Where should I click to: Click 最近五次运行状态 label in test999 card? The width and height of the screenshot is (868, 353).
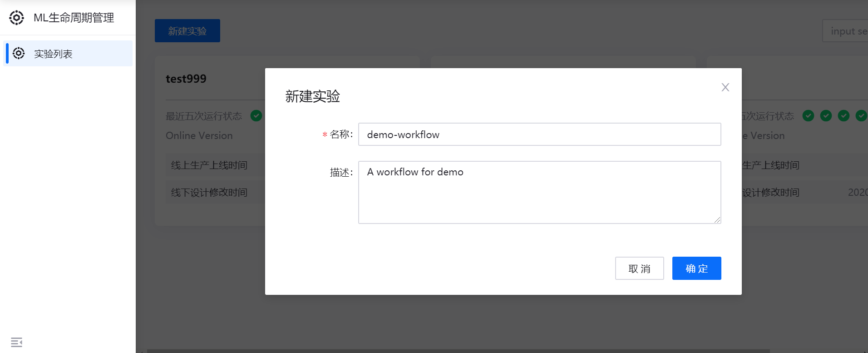click(x=204, y=116)
